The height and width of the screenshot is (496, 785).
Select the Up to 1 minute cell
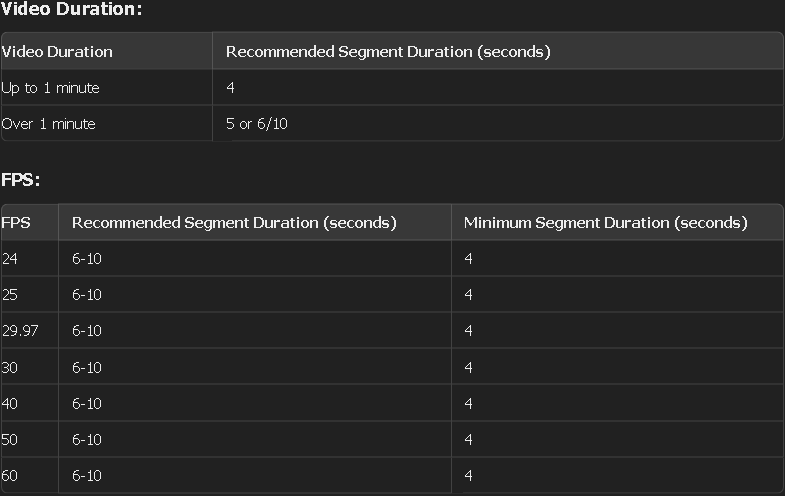[107, 88]
